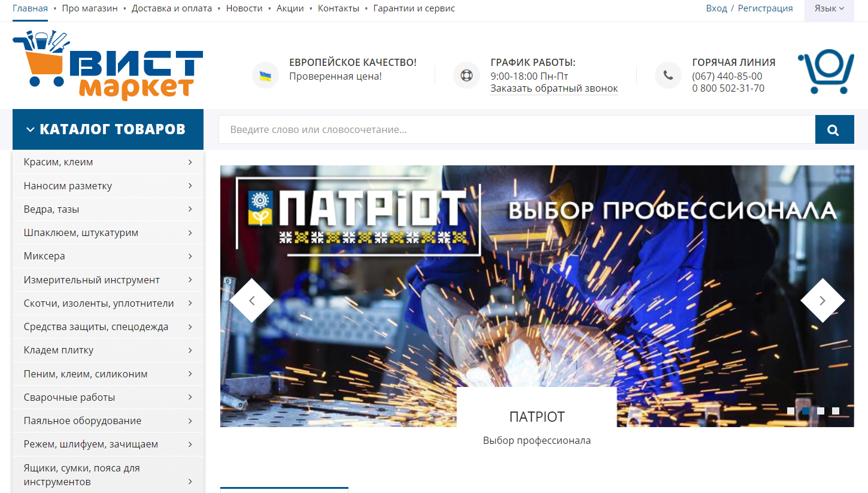
Task: Click the Ukrainian flag quality icon
Action: 265,75
